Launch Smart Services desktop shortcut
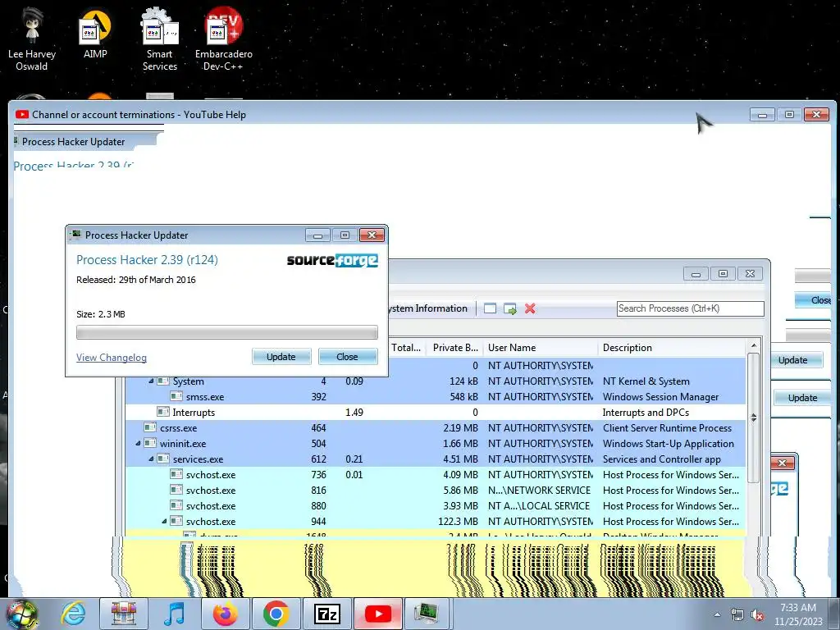 tap(160, 40)
